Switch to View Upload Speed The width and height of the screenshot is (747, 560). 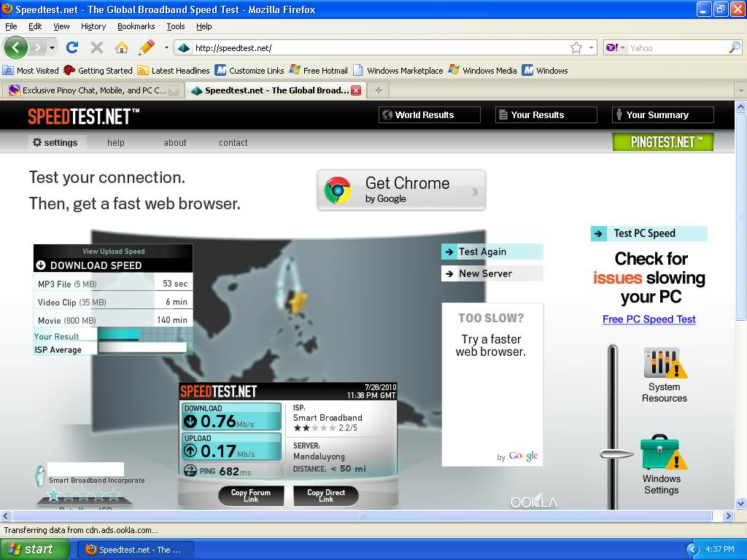tap(113, 251)
